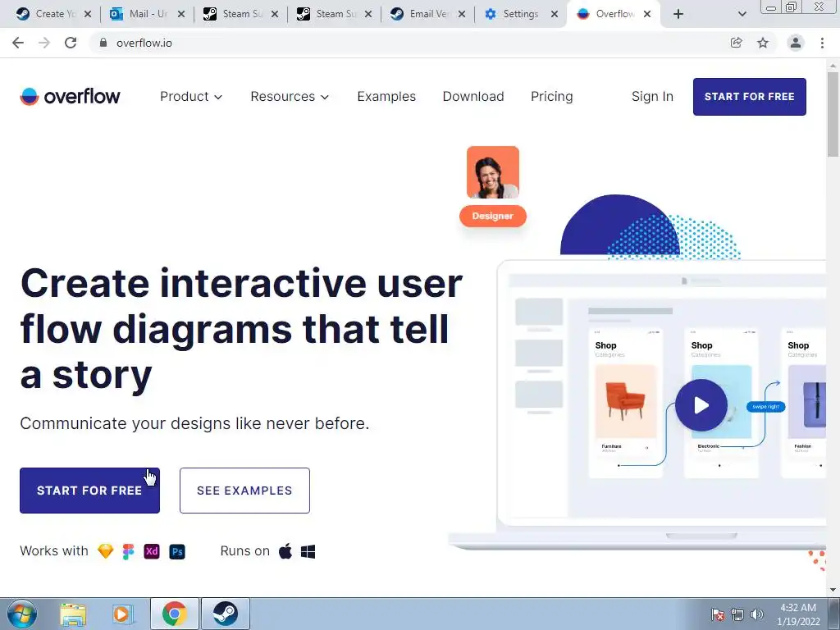Click the Furniture chair card in mockup
The width and height of the screenshot is (840, 630).
click(x=625, y=402)
